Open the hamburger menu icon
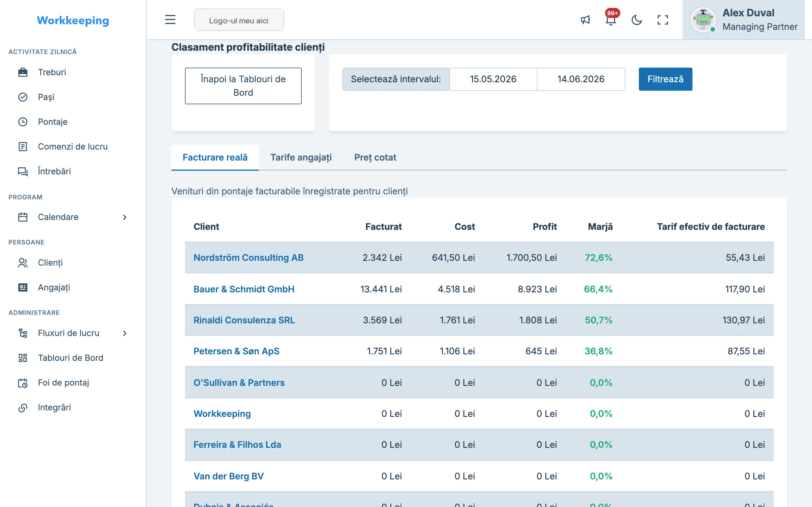The image size is (812, 507). pos(170,20)
